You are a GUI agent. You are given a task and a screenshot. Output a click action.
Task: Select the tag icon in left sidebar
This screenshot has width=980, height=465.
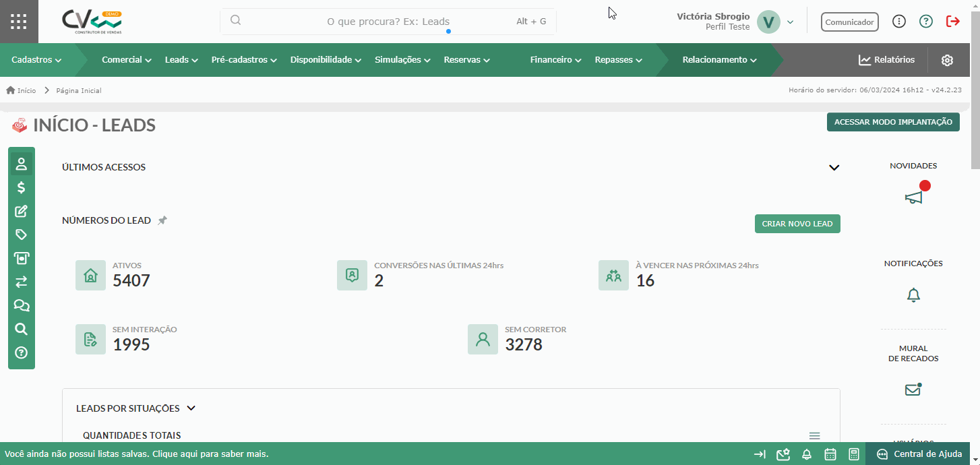[x=22, y=235]
